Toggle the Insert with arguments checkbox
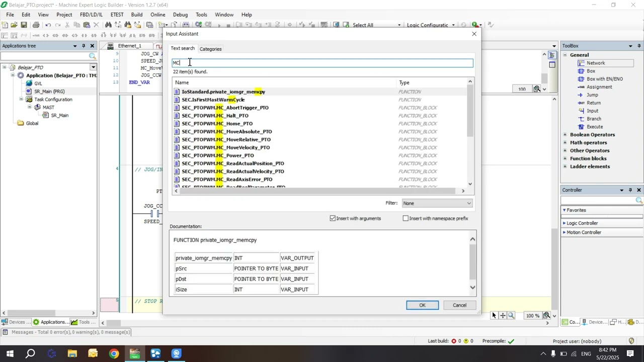This screenshot has height=362, width=644. click(333, 219)
